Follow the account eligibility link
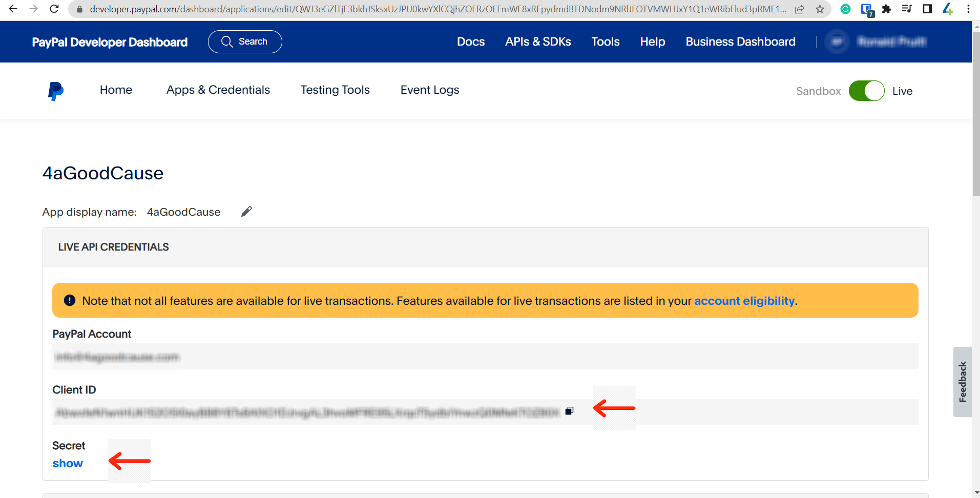The width and height of the screenshot is (980, 498). (744, 301)
